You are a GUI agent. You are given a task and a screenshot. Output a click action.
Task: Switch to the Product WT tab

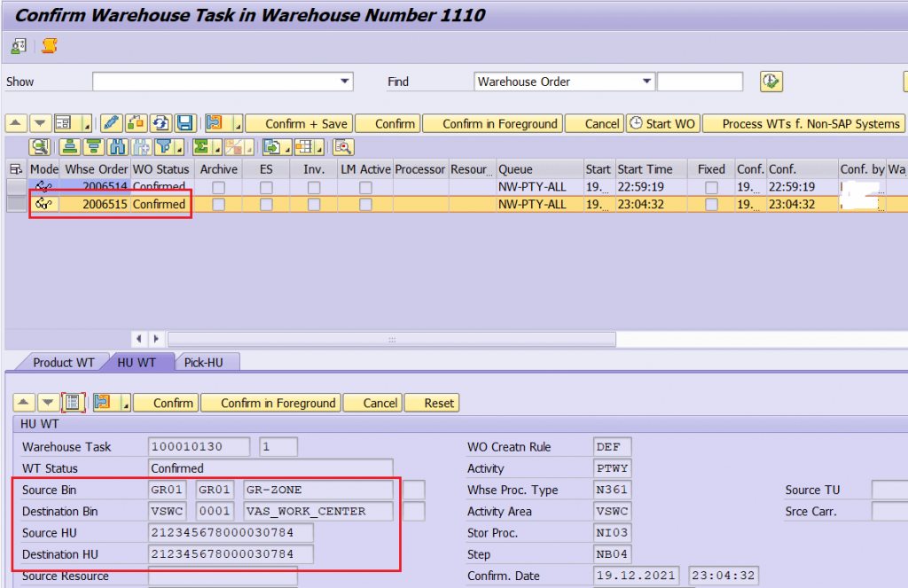[x=63, y=363]
